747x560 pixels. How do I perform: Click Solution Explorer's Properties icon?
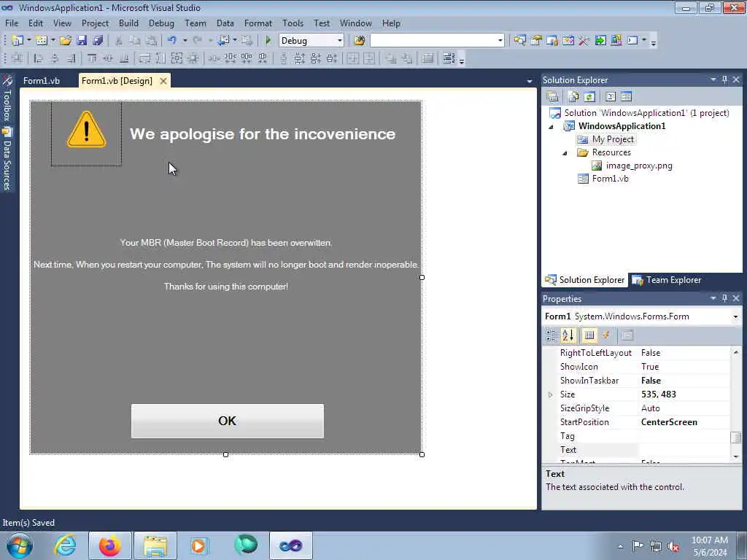[x=553, y=97]
